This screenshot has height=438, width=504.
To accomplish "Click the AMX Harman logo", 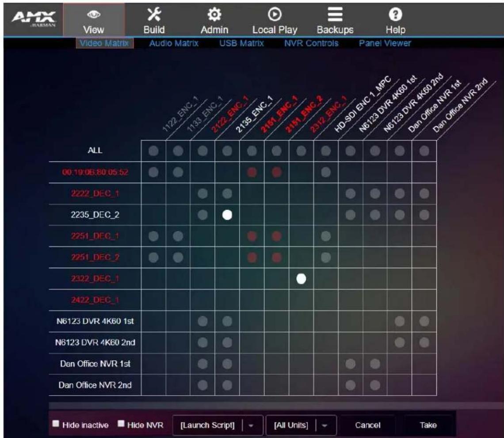I will pos(34,19).
